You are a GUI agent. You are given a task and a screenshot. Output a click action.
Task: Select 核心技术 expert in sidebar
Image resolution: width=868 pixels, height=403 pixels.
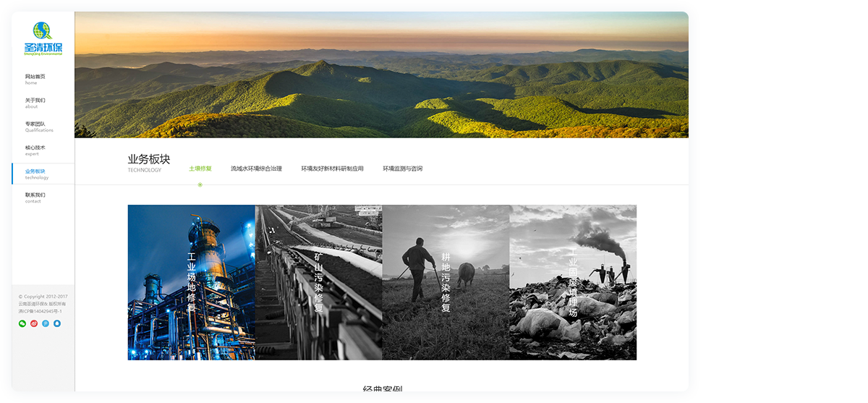tap(35, 150)
